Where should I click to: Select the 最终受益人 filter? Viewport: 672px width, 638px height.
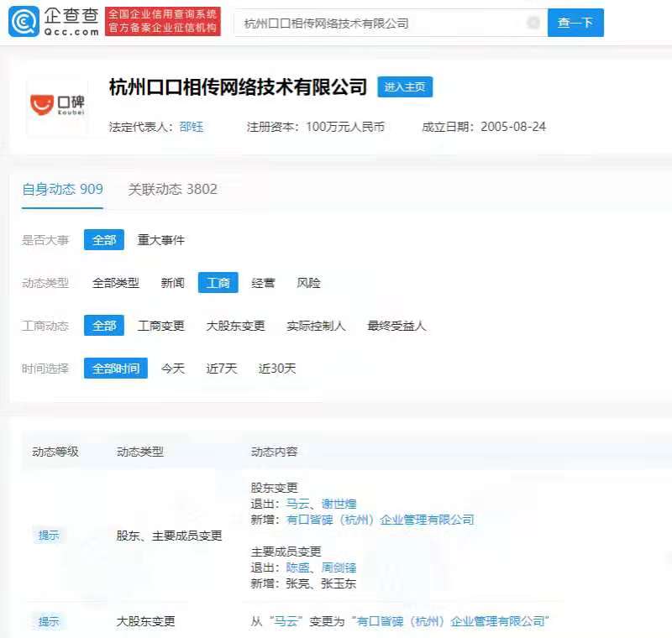(396, 326)
